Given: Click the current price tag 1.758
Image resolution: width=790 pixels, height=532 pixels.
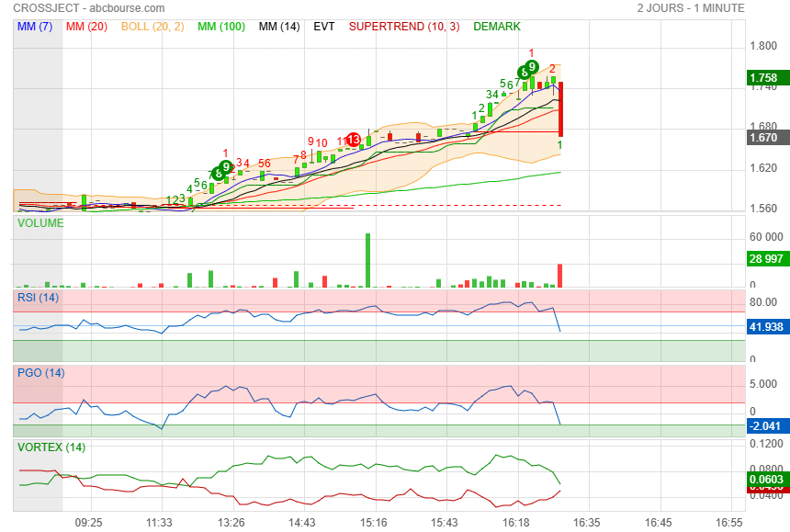Looking at the screenshot, I should pyautogui.click(x=763, y=78).
